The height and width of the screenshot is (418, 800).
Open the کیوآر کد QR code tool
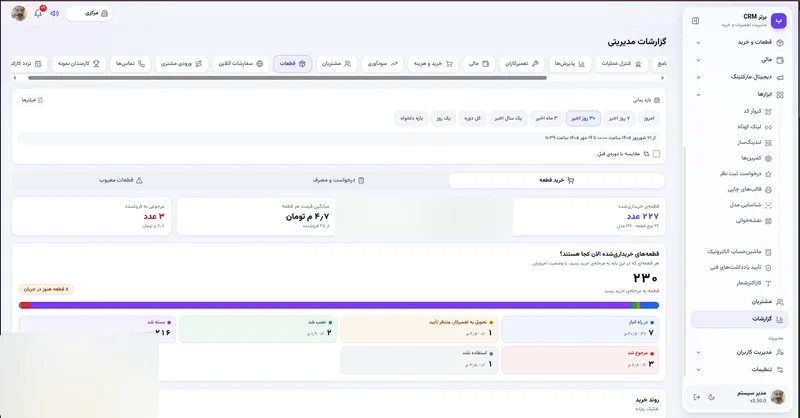coord(757,111)
